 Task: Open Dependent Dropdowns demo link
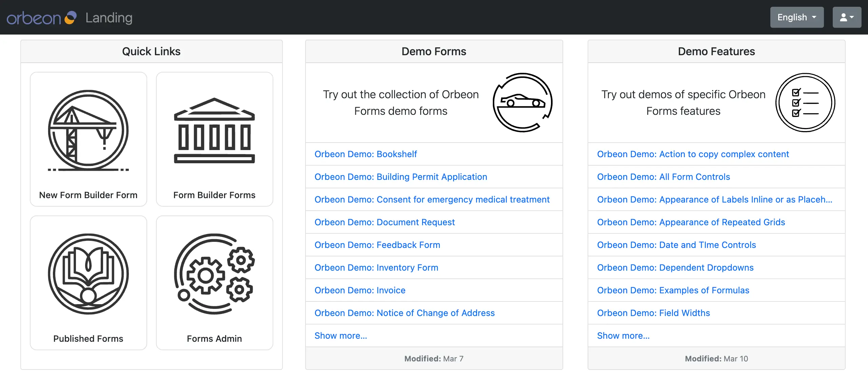click(x=675, y=268)
